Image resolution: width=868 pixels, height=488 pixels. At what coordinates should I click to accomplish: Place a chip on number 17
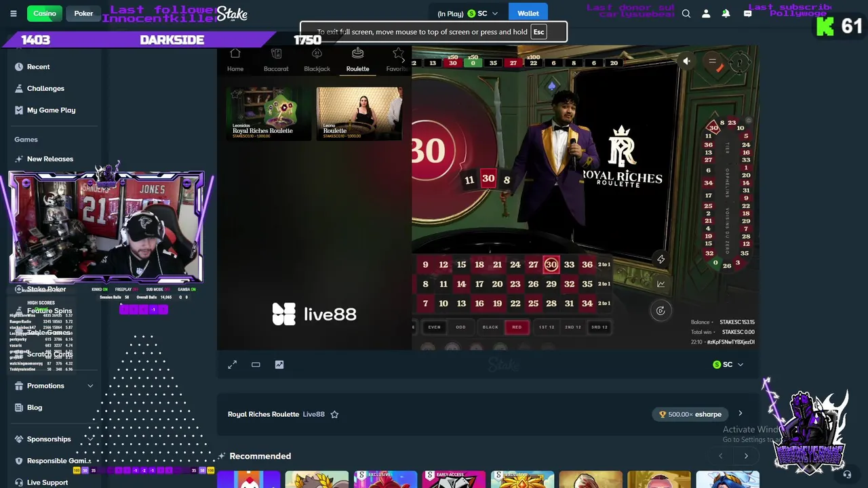tap(479, 285)
